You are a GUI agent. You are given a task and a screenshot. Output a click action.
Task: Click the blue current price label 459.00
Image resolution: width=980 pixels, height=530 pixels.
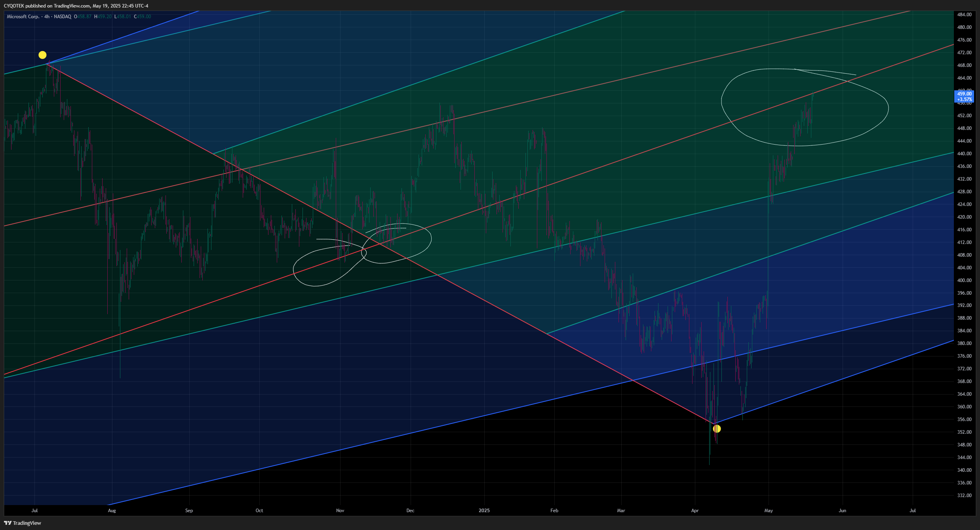pyautogui.click(x=964, y=94)
